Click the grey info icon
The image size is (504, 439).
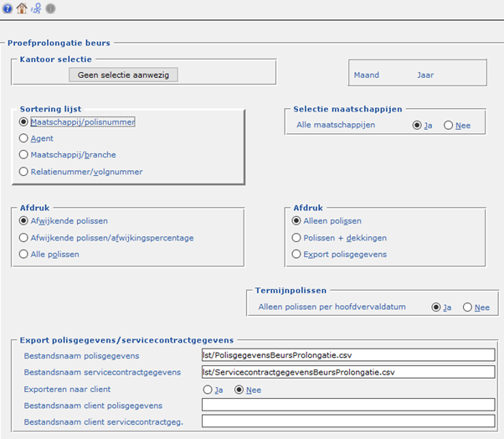pyautogui.click(x=49, y=8)
